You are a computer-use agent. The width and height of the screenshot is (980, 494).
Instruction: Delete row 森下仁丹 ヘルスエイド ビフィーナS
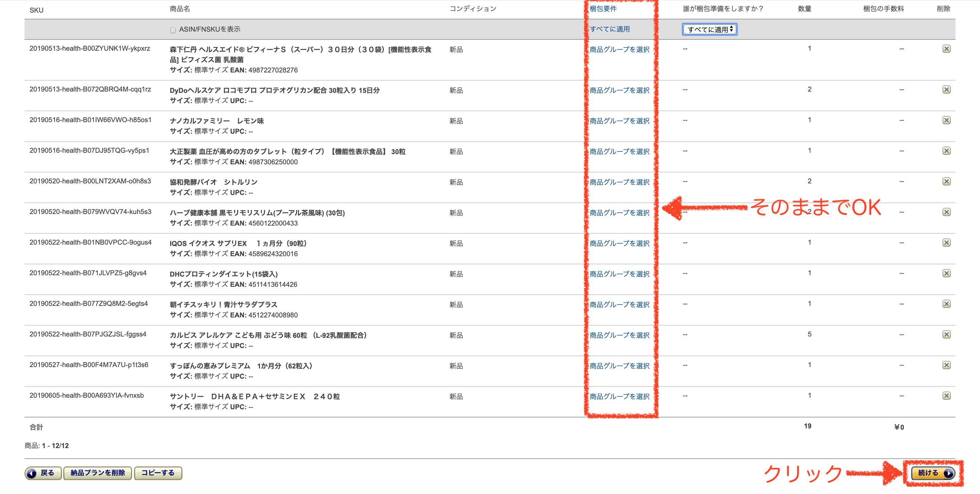coord(946,49)
